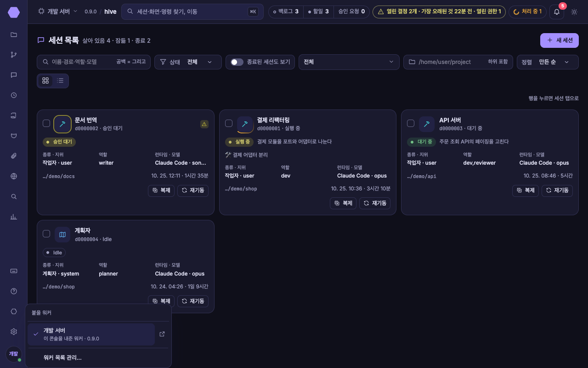Open the folder icon in the sidebar
Viewport: 588px width, 368px height.
14,34
